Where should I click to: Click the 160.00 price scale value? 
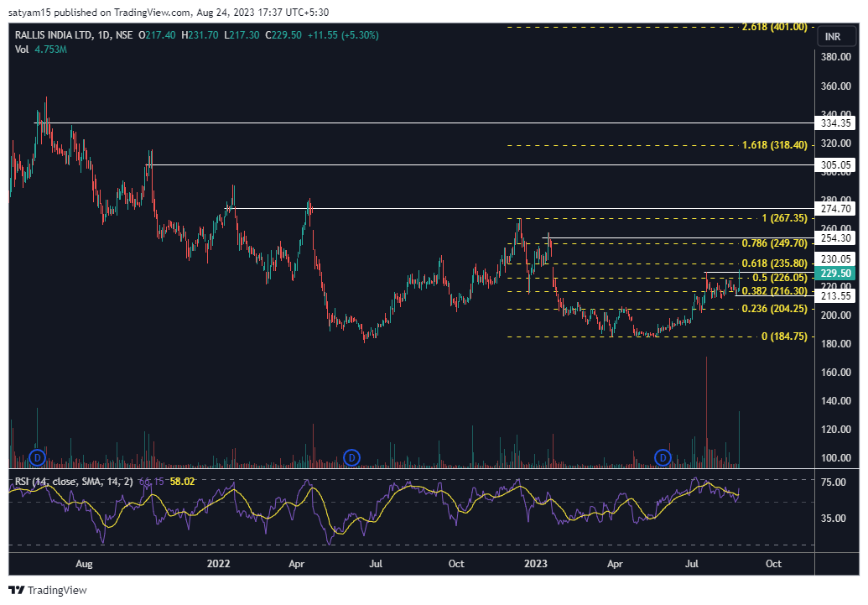coord(836,373)
